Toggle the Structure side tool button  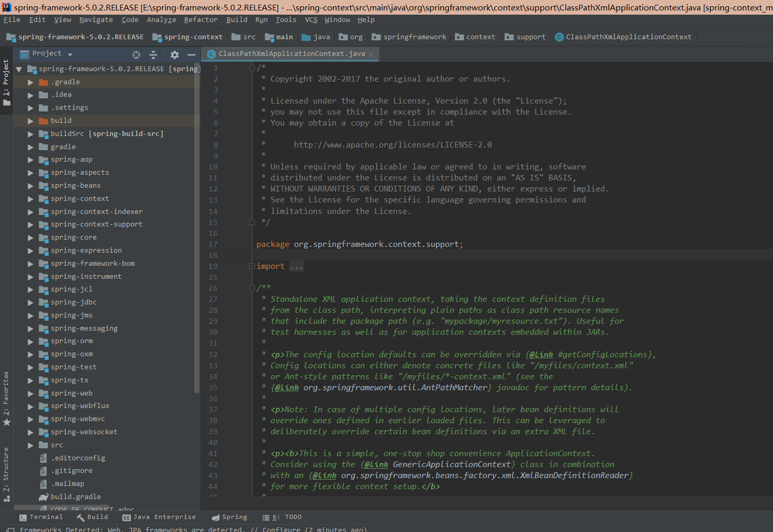pyautogui.click(x=6, y=474)
